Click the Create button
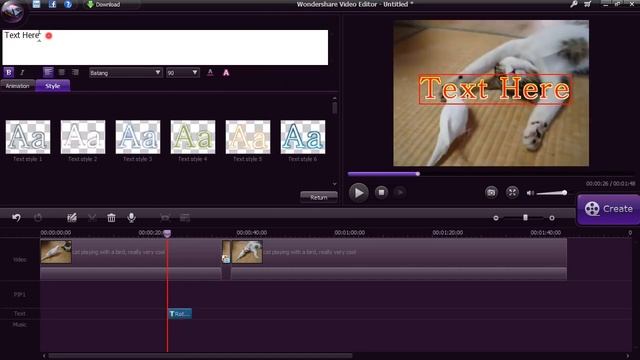The width and height of the screenshot is (640, 360). (608, 209)
